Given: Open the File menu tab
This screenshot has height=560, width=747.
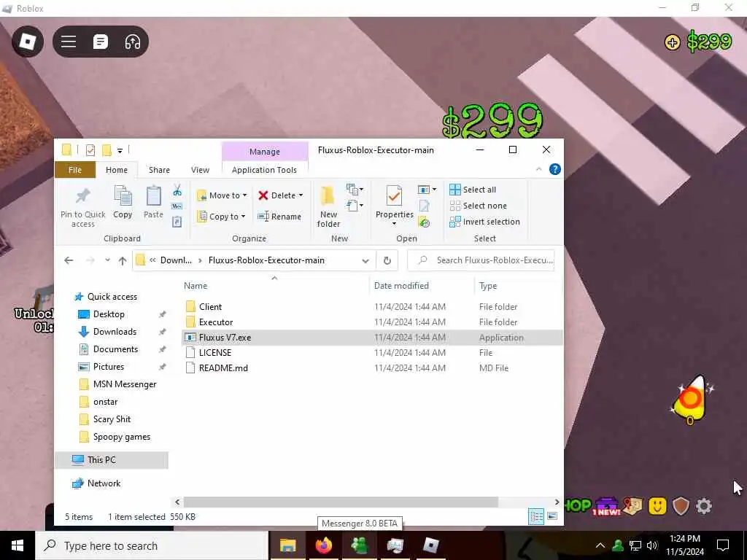Looking at the screenshot, I should (x=75, y=170).
